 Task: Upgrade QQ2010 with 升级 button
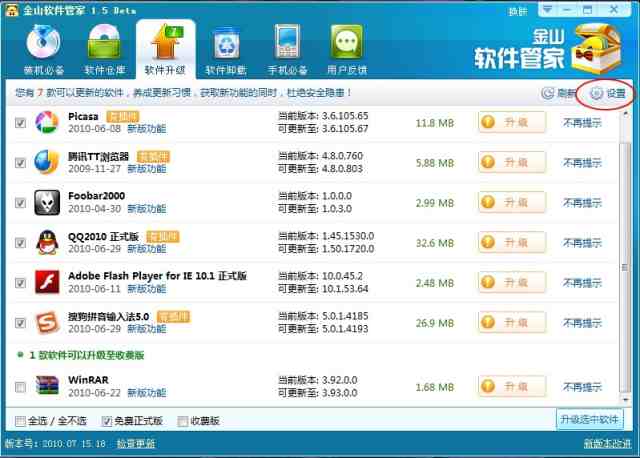512,242
